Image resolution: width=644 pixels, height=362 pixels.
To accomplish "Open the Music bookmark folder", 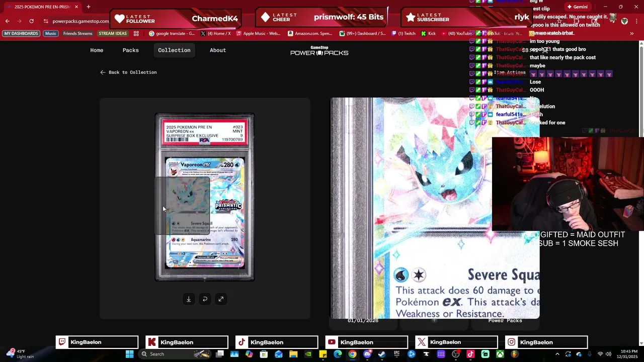I will pyautogui.click(x=51, y=34).
